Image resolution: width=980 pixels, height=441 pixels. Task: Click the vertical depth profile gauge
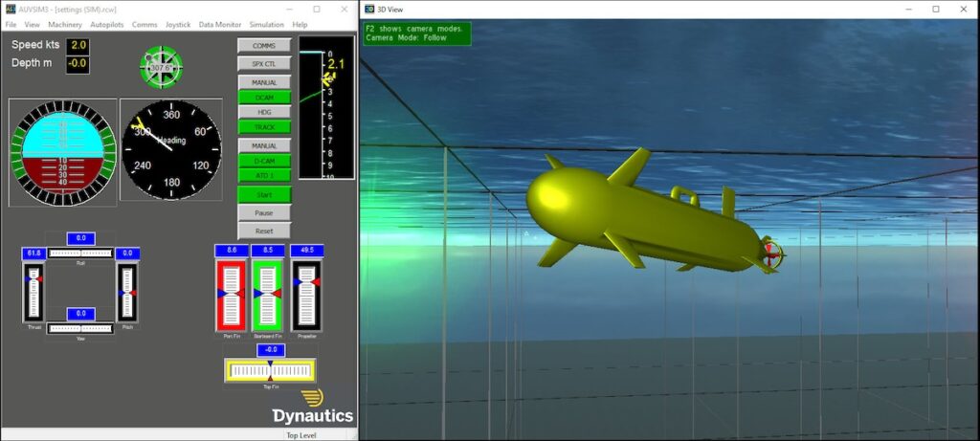coord(326,107)
